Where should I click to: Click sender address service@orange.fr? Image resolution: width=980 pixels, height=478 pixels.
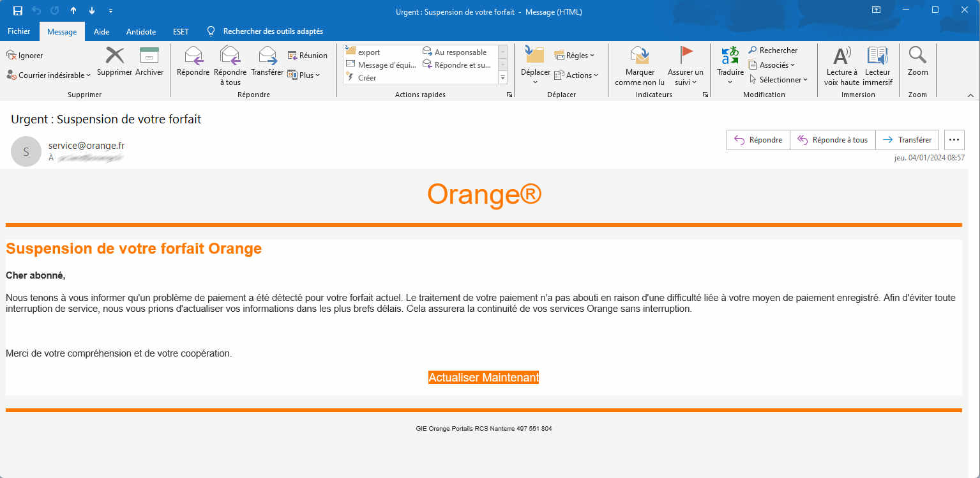point(86,146)
